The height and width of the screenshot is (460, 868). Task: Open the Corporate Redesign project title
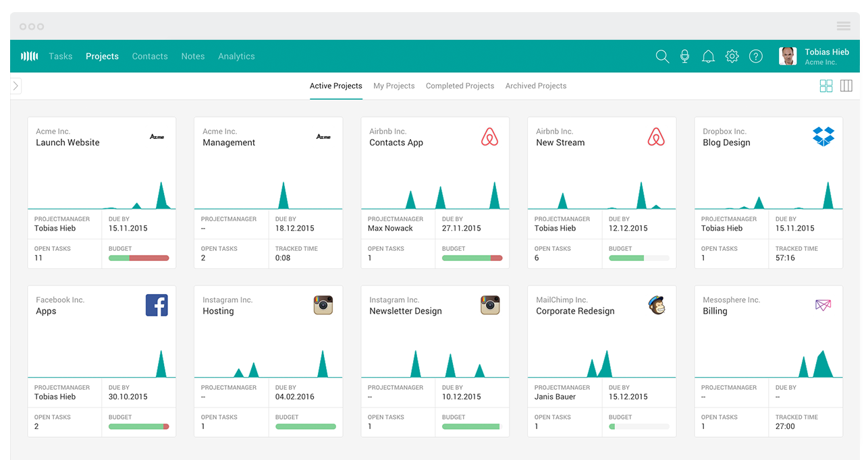tap(575, 311)
